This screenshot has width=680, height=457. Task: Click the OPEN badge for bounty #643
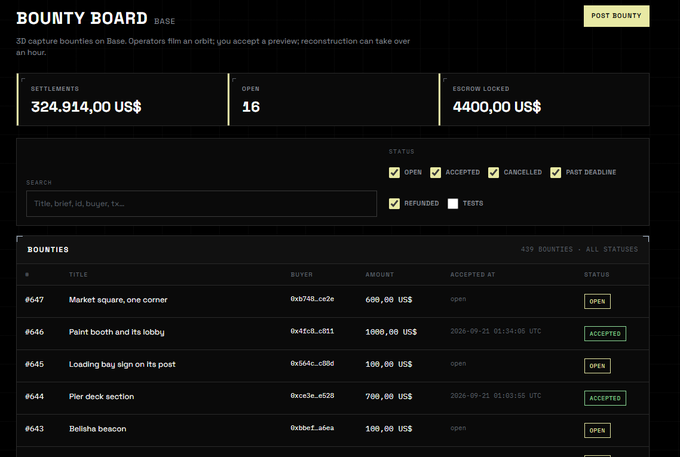click(x=597, y=431)
